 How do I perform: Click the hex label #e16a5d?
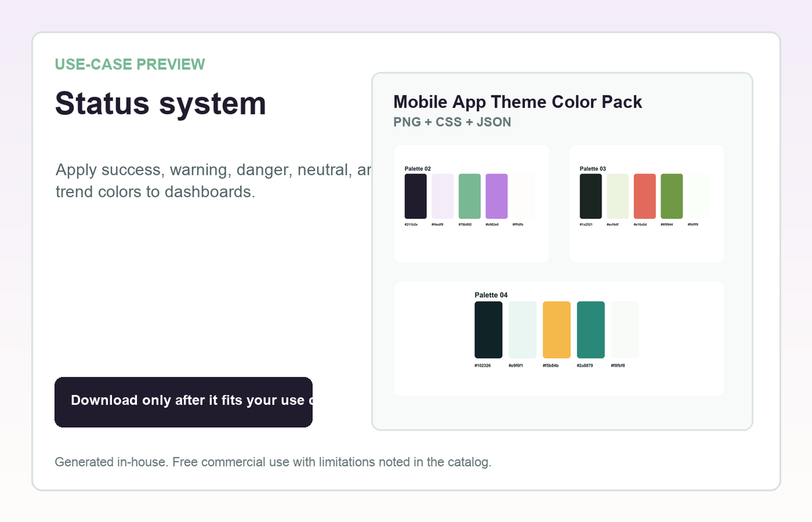point(640,224)
